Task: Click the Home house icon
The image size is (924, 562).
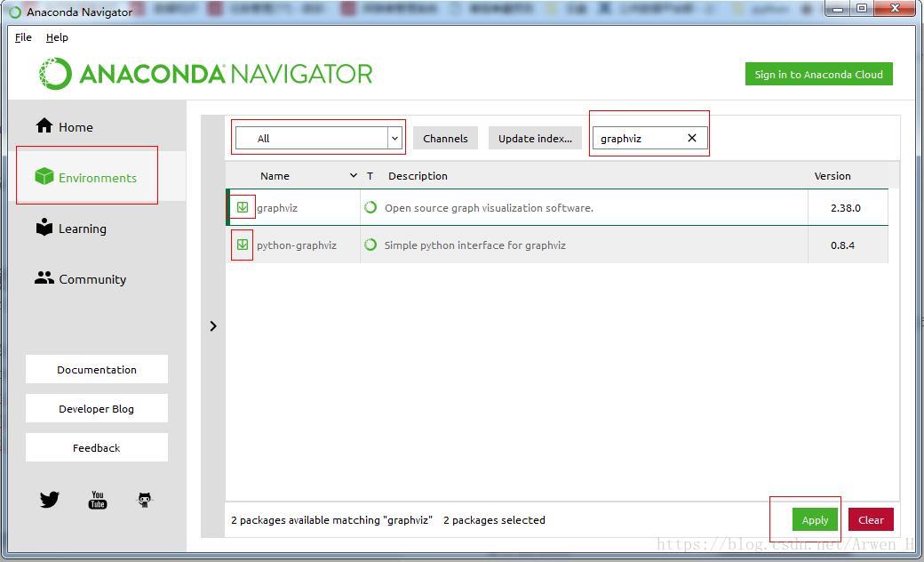Action: pos(44,125)
